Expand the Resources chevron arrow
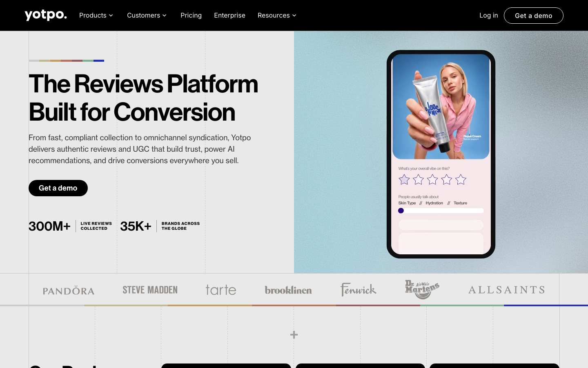This screenshot has height=368, width=588. [x=294, y=16]
